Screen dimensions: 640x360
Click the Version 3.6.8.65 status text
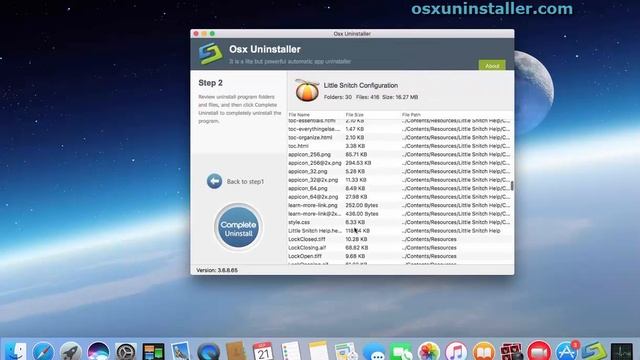point(217,270)
